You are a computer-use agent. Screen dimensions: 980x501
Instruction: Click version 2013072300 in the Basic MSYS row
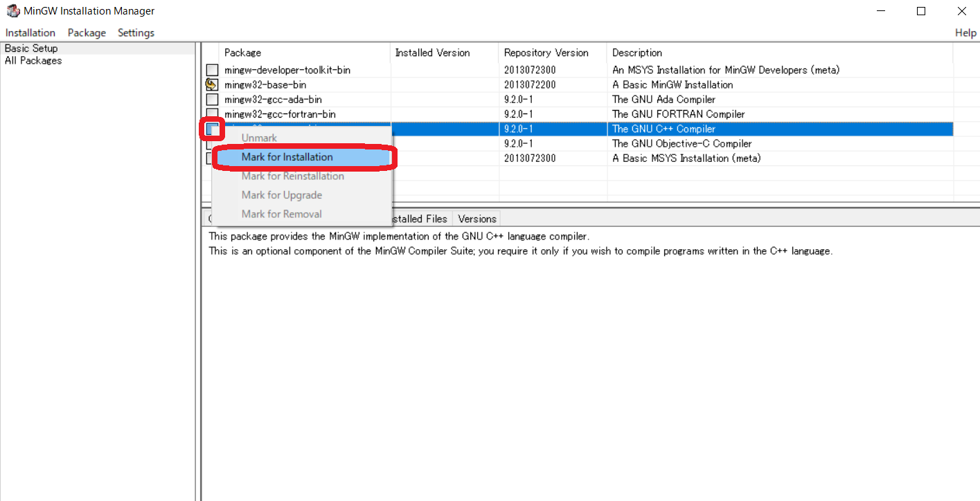tap(530, 158)
